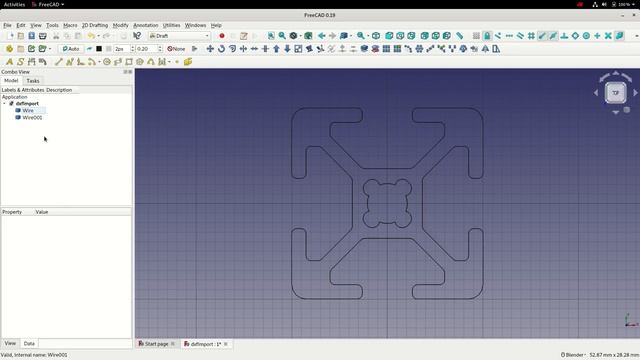The height and width of the screenshot is (360, 640).
Task: Select the Draft Rectangle tool
Action: coord(129,62)
